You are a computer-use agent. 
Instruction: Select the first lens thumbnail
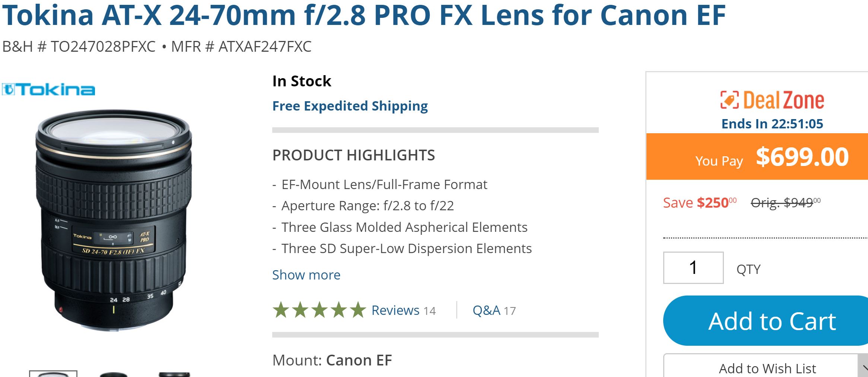[53, 374]
